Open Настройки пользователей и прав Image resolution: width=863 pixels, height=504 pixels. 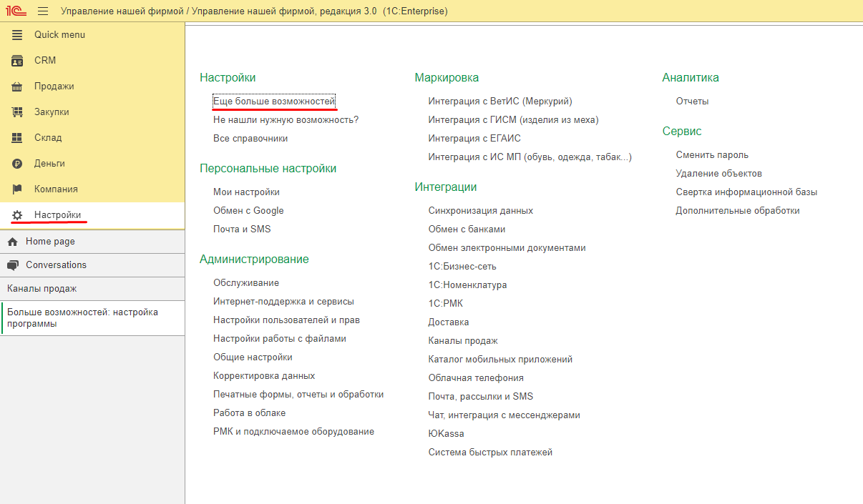point(286,320)
